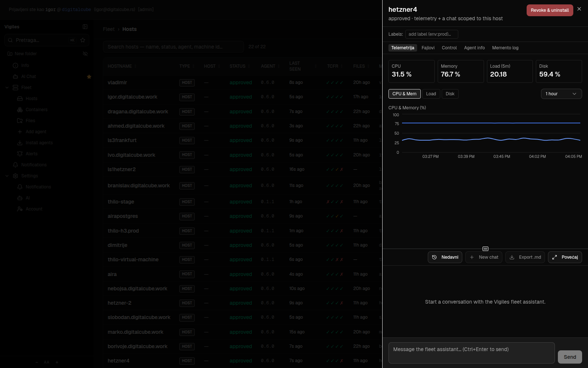Increase font size with plus icon
This screenshot has height=368, width=588.
[57, 362]
